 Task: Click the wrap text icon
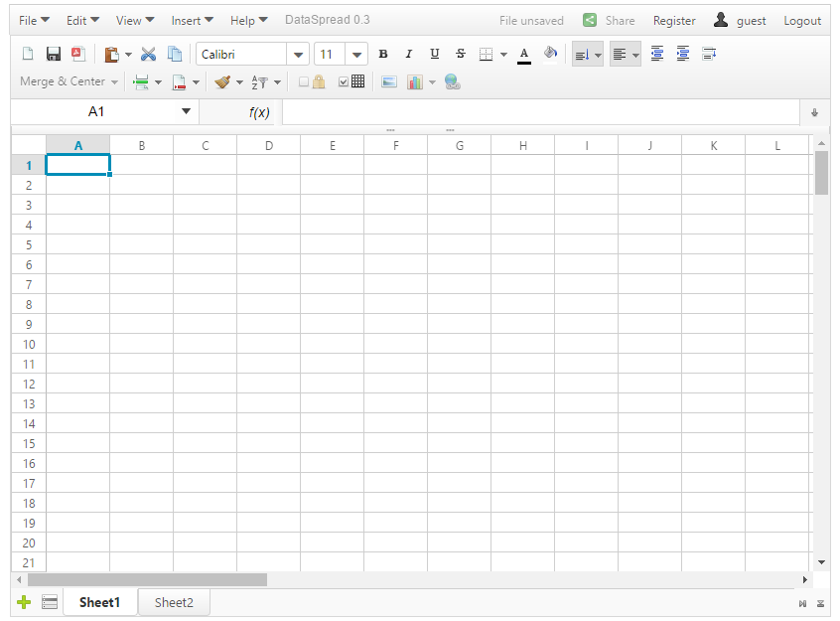coord(709,55)
